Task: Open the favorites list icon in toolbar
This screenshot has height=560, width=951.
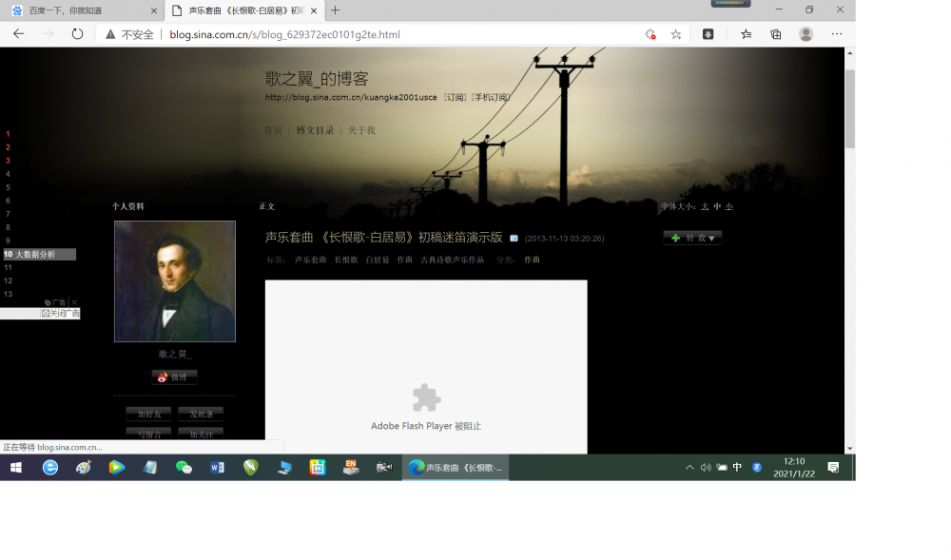Action: pos(747,34)
